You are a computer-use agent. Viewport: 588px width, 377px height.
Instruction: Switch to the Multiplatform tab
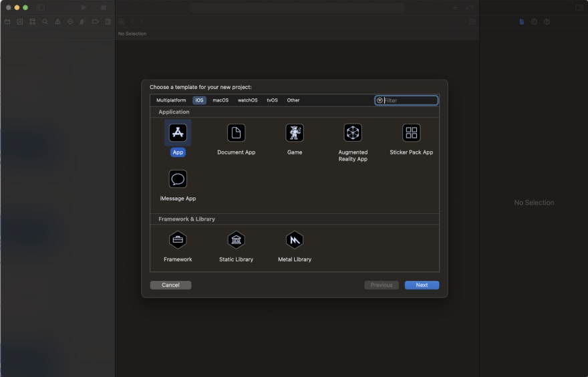(171, 100)
